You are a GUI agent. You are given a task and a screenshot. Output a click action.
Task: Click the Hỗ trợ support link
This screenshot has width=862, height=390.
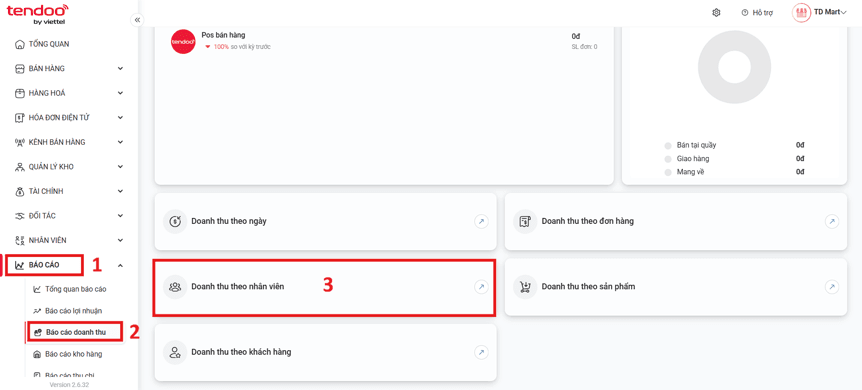(x=757, y=12)
